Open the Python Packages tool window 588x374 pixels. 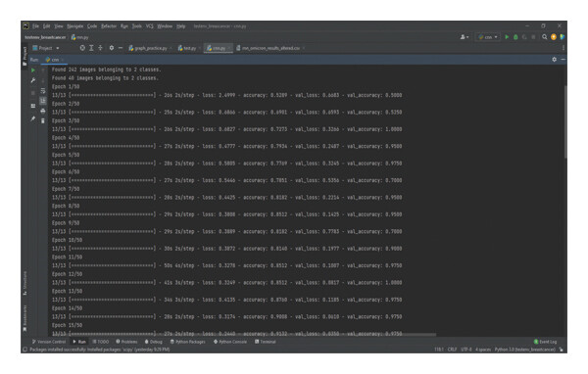[x=188, y=342]
